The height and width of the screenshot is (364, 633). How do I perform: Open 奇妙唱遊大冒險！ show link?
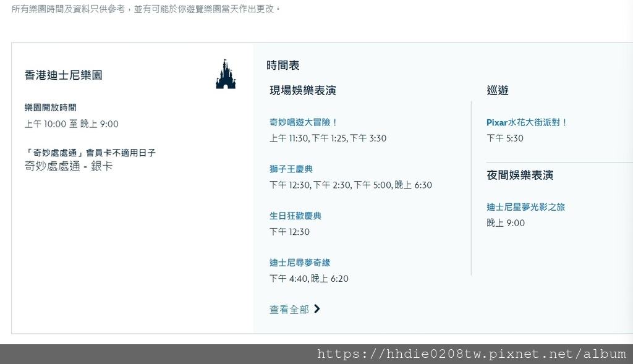click(303, 122)
